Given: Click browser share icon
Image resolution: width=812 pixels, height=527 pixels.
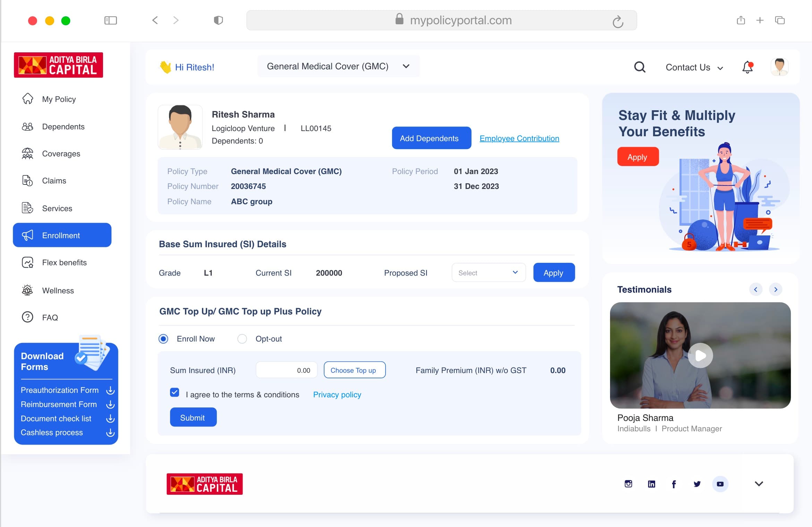Looking at the screenshot, I should (x=741, y=20).
